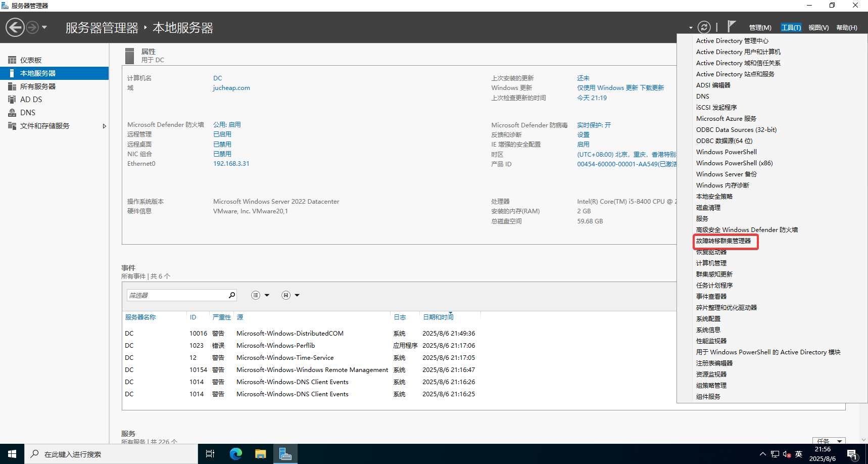This screenshot has width=868, height=464.
Task: Click 实时保护: 开 link
Action: pos(594,125)
